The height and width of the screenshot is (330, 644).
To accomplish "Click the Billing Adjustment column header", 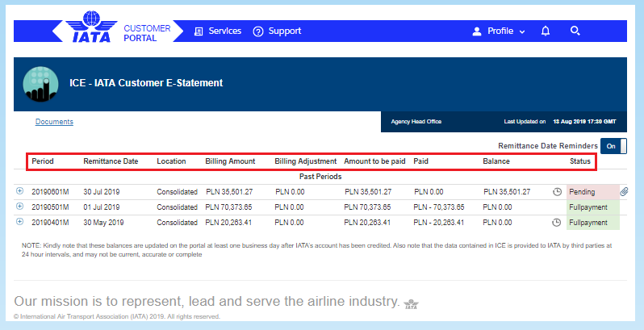I will [x=306, y=161].
